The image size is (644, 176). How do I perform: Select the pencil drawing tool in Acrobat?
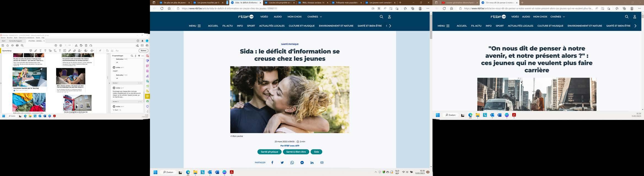pos(69,51)
